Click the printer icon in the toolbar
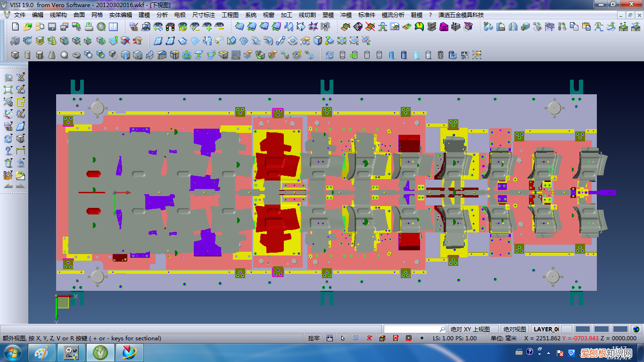 pos(89,27)
